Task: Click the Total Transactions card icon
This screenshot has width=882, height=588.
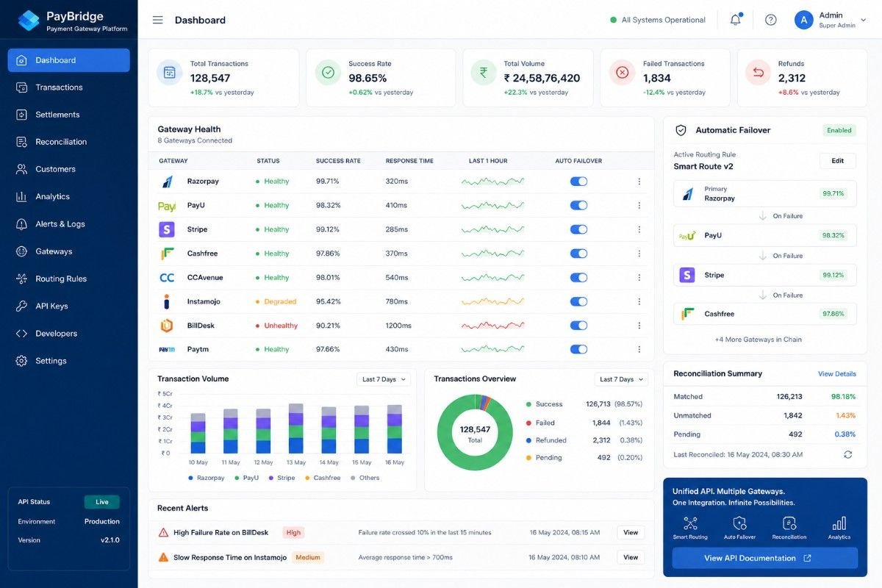Action: point(170,72)
